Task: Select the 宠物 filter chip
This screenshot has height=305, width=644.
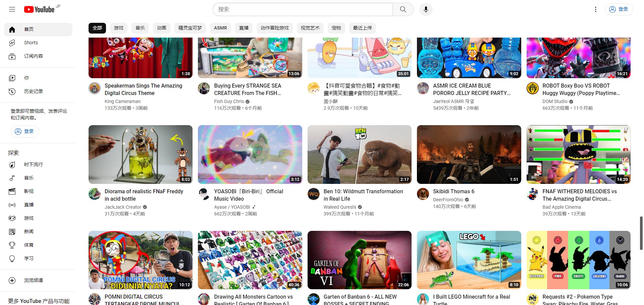Action: (x=336, y=28)
